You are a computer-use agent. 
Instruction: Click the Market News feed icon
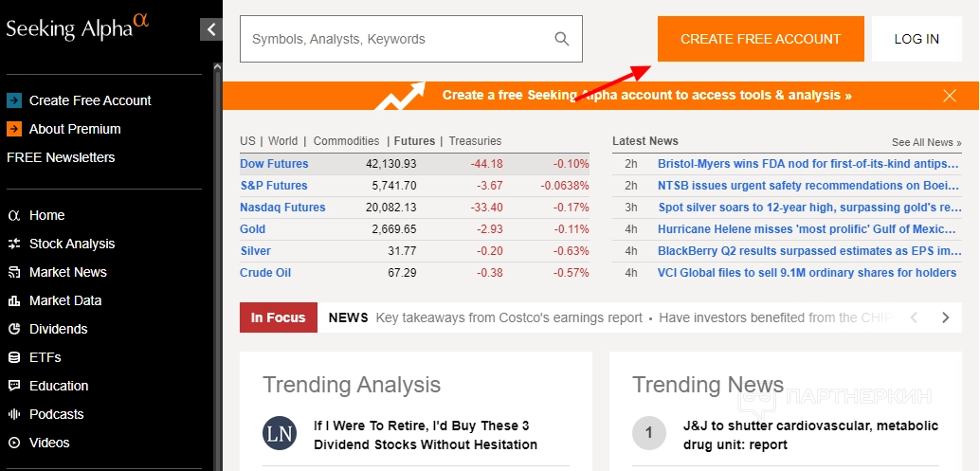click(14, 272)
